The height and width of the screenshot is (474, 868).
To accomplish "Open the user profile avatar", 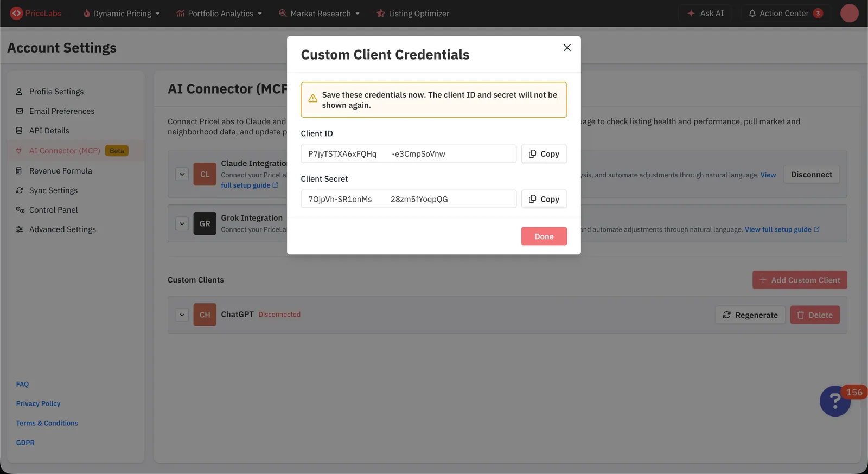I will pyautogui.click(x=850, y=13).
